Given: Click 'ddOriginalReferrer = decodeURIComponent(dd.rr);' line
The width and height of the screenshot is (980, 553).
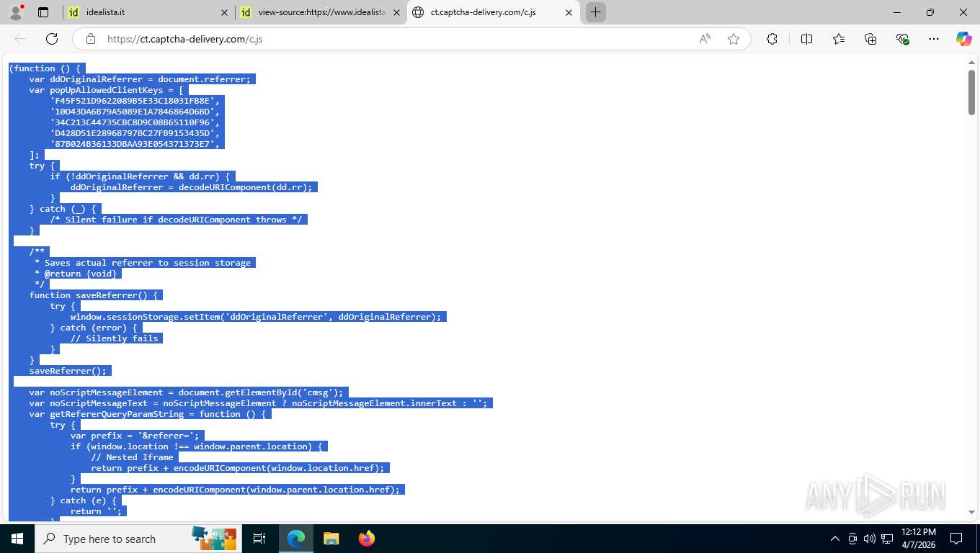Looking at the screenshot, I should [191, 187].
